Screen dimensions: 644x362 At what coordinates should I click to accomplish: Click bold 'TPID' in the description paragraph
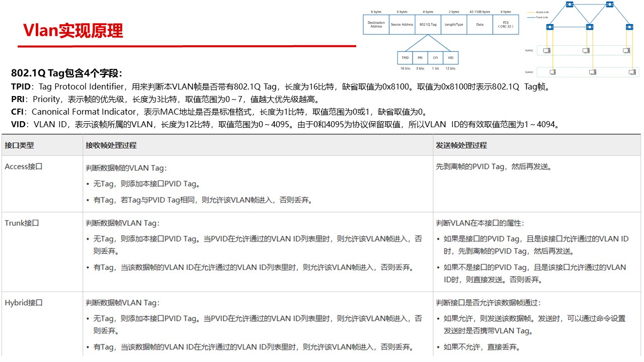pos(21,86)
